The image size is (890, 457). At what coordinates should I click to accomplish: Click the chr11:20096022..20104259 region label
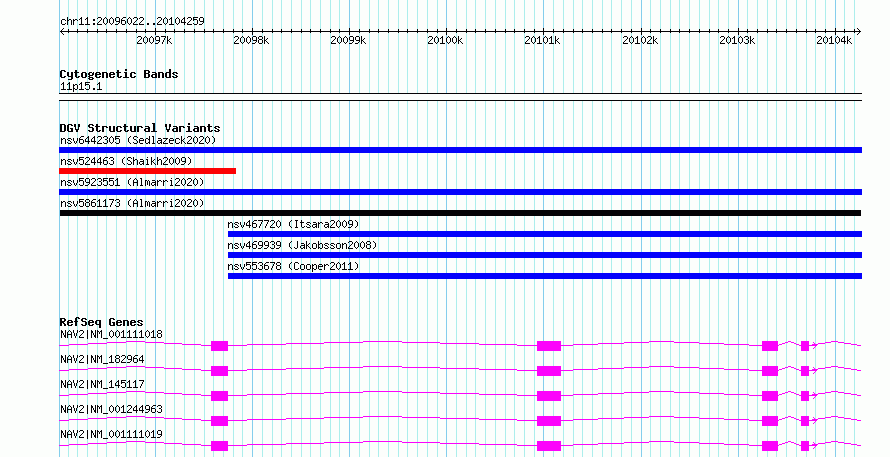132,21
